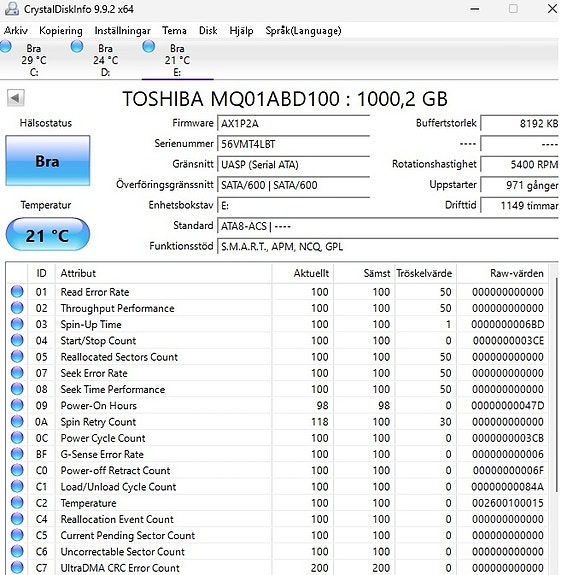
Task: Click the Rotationshastighet value 5400 RPM
Action: (520, 165)
